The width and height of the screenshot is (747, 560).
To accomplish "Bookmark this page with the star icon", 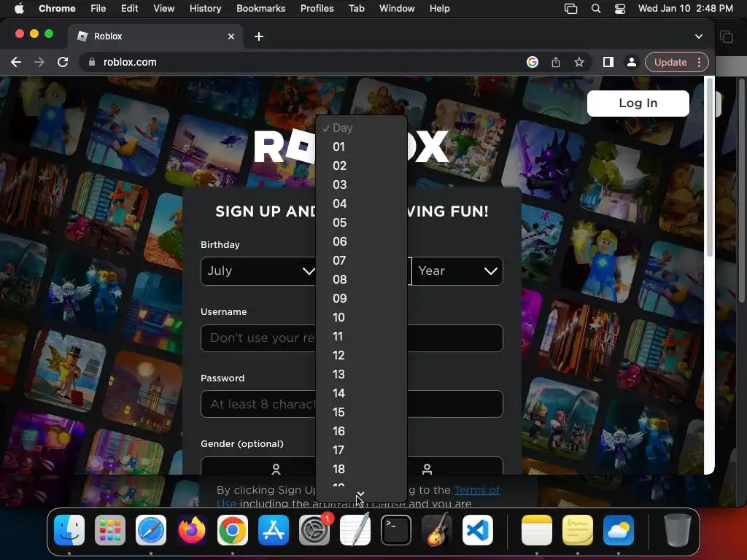I will (x=578, y=63).
